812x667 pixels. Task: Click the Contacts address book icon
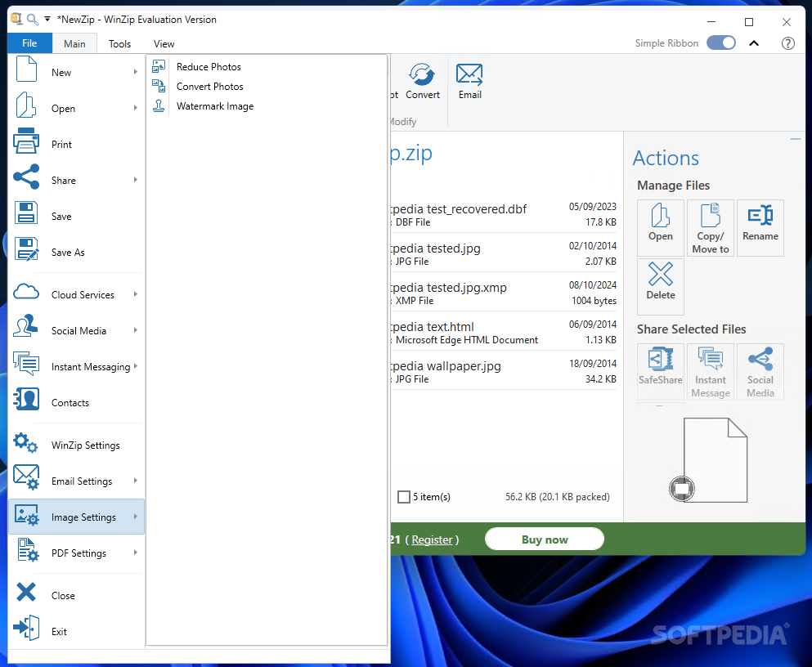click(x=26, y=399)
